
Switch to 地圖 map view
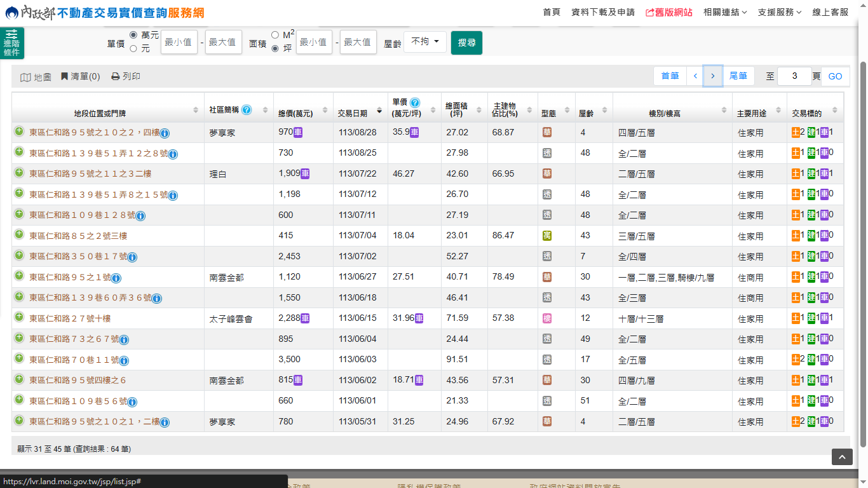pyautogui.click(x=36, y=77)
